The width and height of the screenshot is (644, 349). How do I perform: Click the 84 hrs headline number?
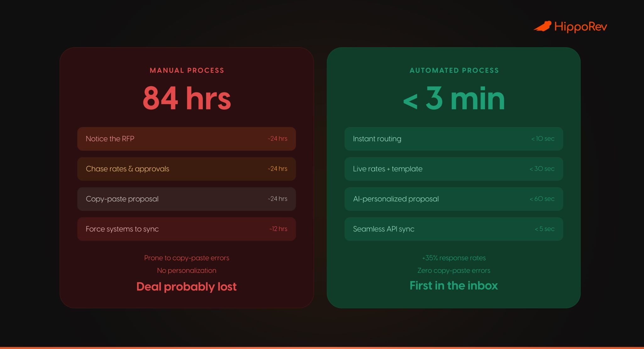tap(187, 98)
